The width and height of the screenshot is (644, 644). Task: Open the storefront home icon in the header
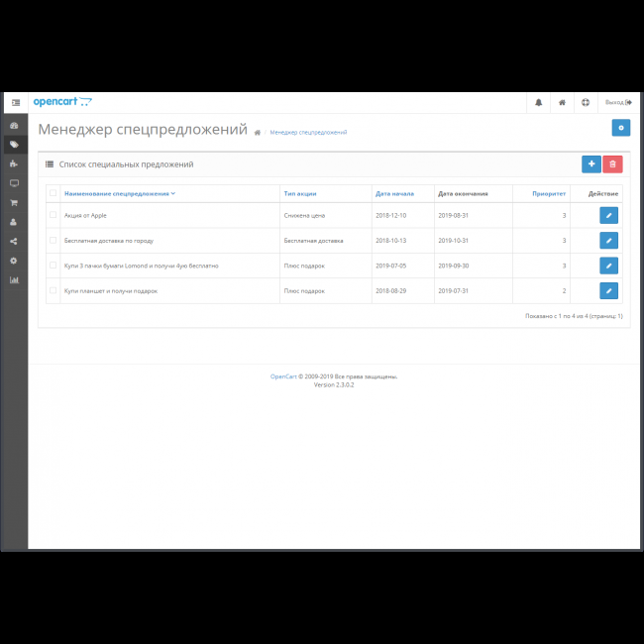562,102
